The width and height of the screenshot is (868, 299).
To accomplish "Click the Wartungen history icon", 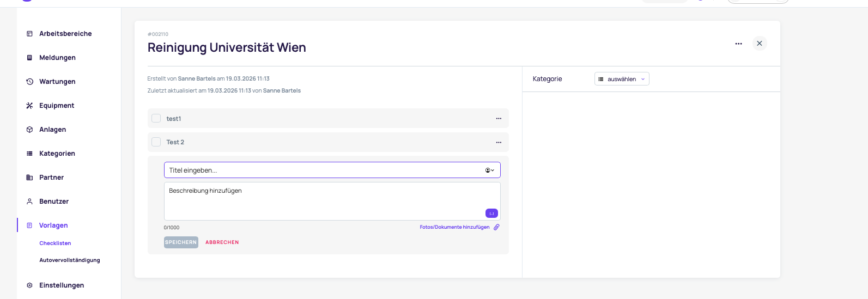I will click(29, 82).
